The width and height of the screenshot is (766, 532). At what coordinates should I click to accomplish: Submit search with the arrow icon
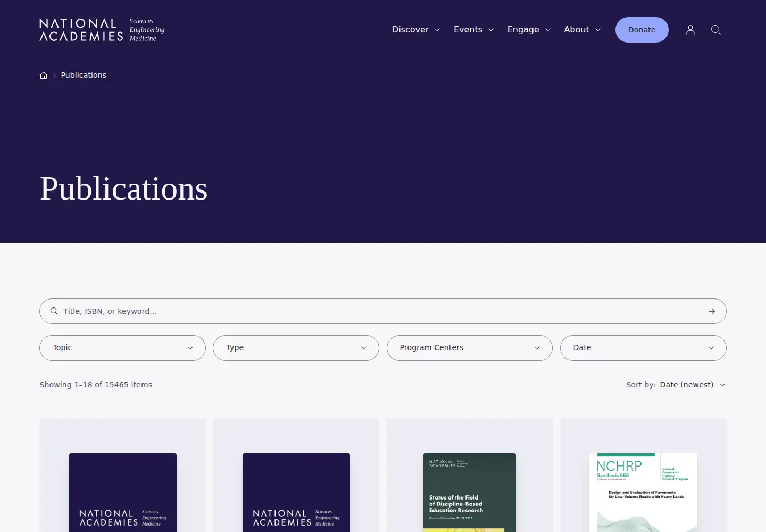point(712,311)
